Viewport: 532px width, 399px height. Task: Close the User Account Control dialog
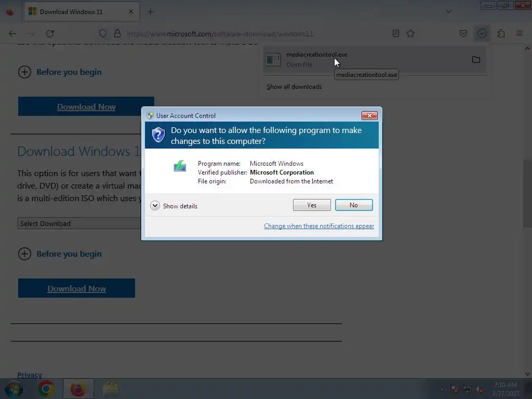tap(369, 116)
